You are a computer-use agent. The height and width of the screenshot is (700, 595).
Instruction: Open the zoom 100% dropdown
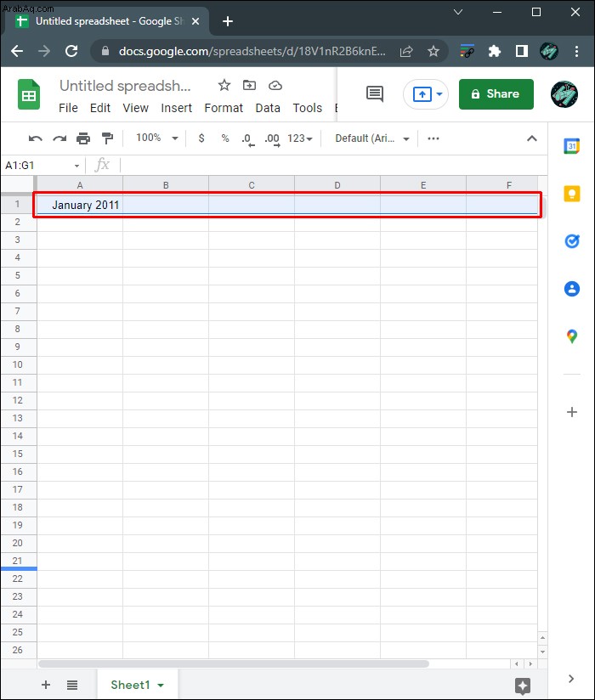point(156,138)
